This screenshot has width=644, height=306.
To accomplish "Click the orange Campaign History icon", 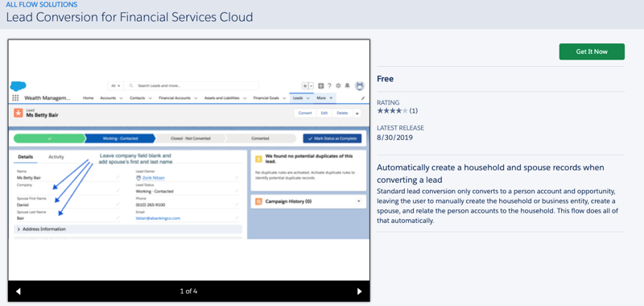I will coord(258,201).
